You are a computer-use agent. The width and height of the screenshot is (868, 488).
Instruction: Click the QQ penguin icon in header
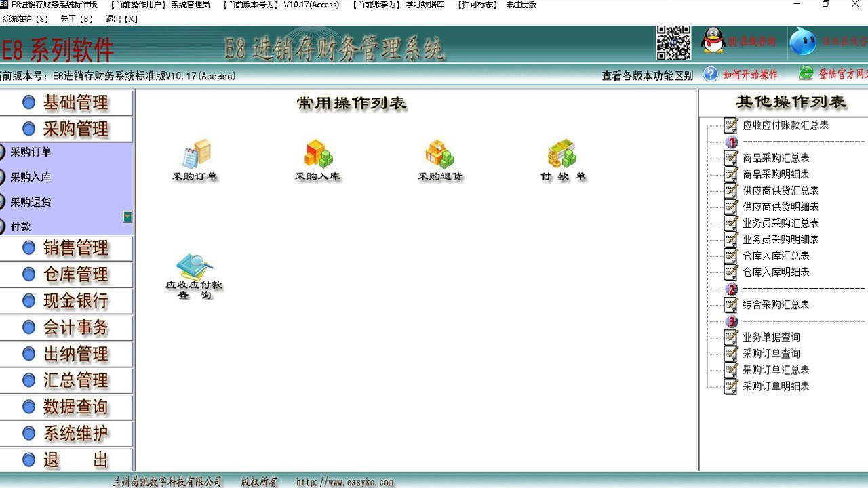713,41
